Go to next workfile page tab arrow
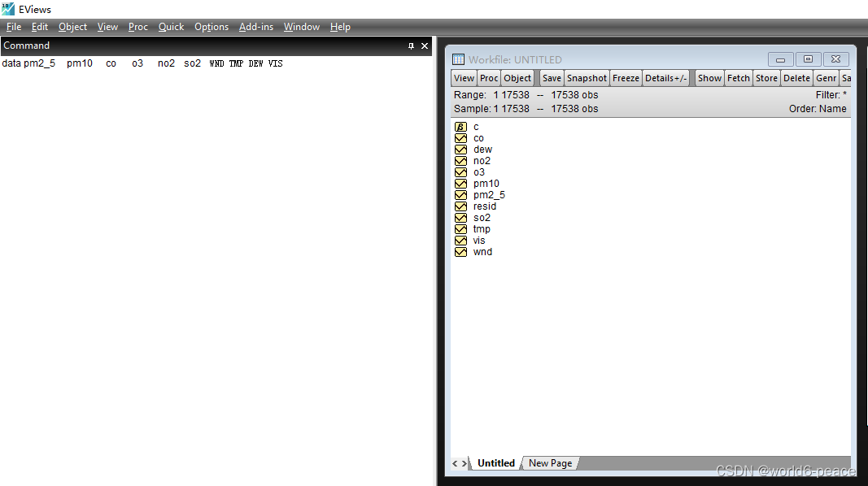 [465, 463]
